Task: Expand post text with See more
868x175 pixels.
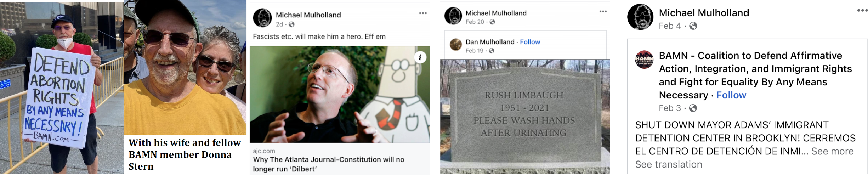Action: (832, 151)
